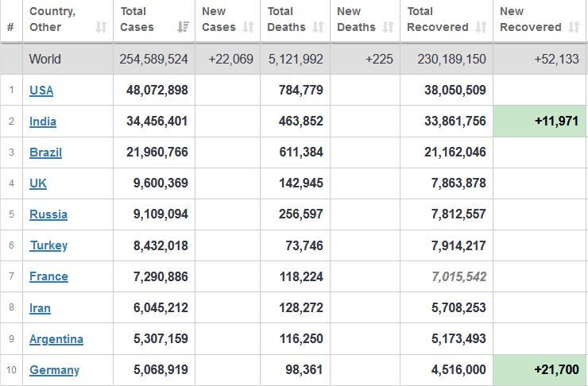Sort by Total Deaths arrow icon
This screenshot has height=386, width=588.
(x=318, y=27)
